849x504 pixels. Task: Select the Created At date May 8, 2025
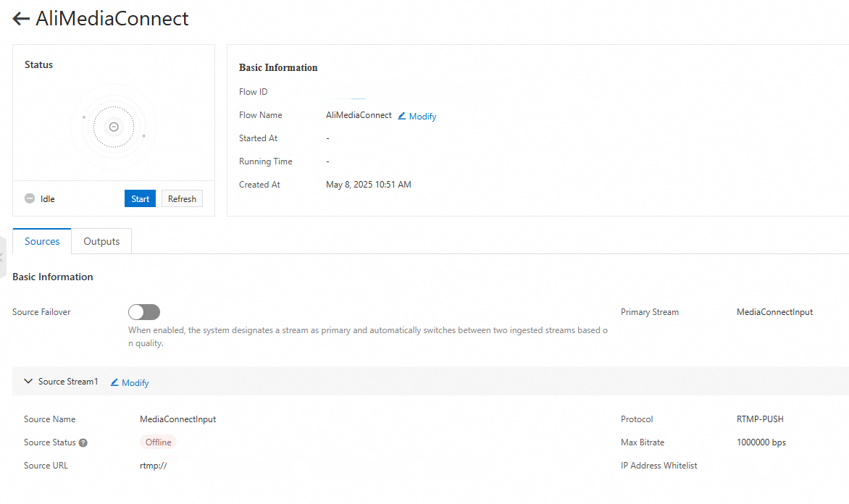pyautogui.click(x=368, y=185)
